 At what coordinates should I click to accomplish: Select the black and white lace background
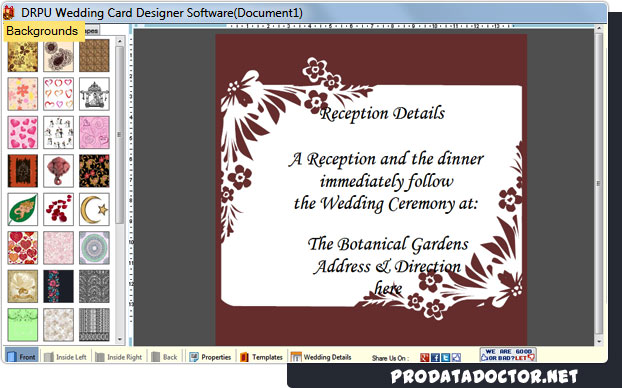(94, 325)
